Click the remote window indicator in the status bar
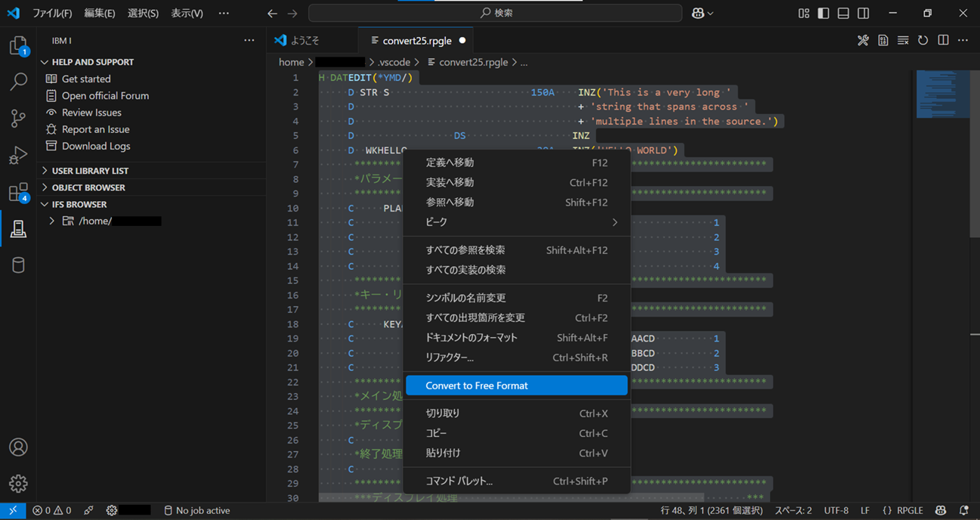Viewport: 980px width, 520px height. 13,510
